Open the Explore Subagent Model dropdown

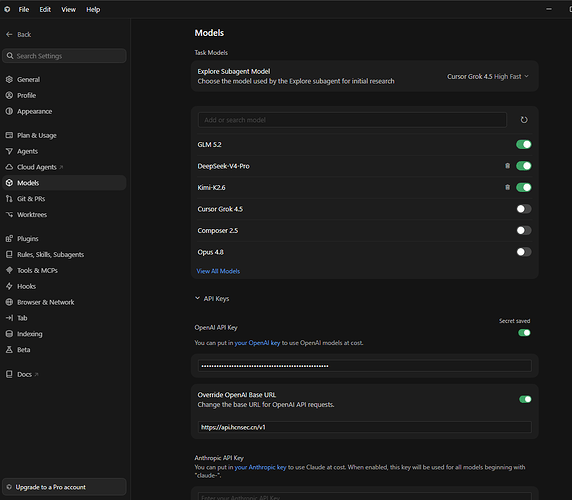click(488, 77)
